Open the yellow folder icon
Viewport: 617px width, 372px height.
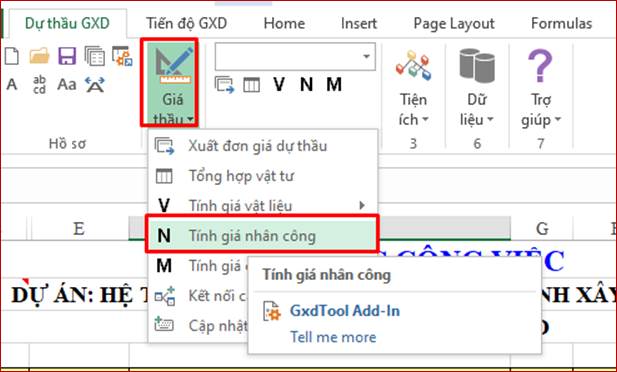coord(39,56)
